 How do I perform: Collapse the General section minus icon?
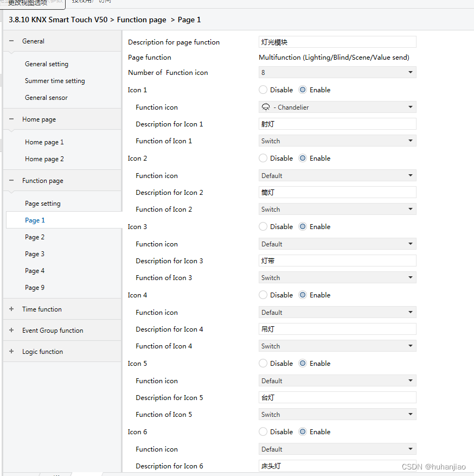(x=11, y=41)
